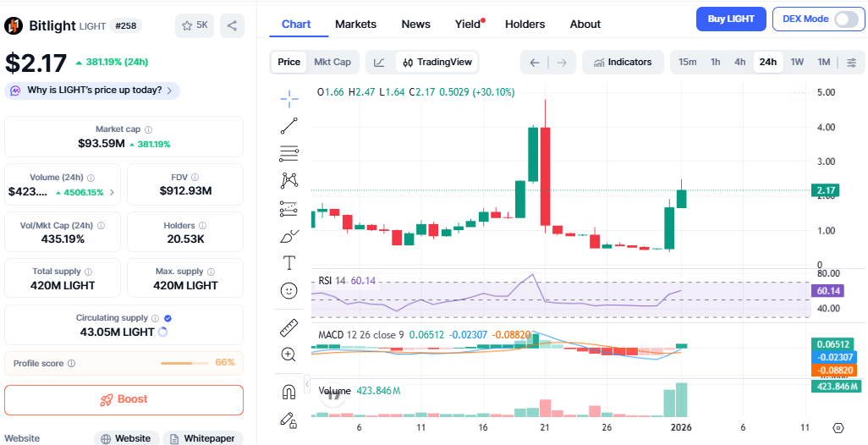This screenshot has height=445, width=868.
Task: Select the crosshair cursor tool
Action: [x=289, y=99]
